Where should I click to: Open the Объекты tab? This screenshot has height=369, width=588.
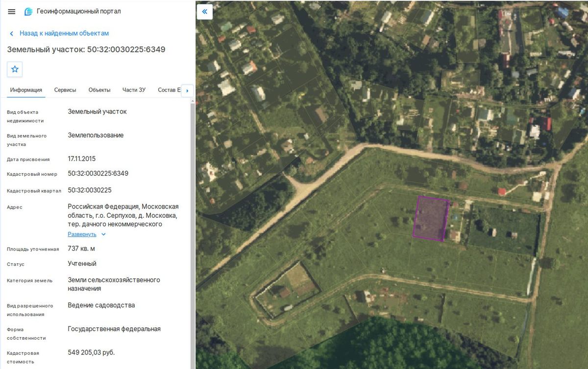pyautogui.click(x=99, y=90)
